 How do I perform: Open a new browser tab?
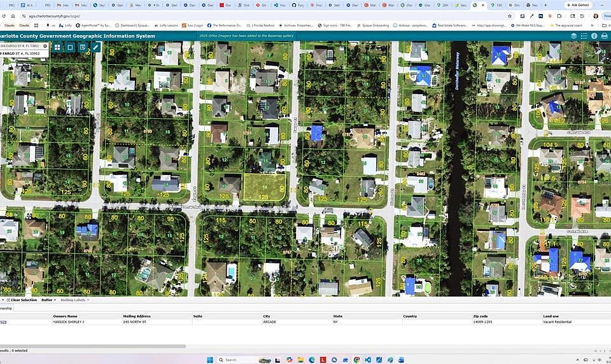click(x=545, y=5)
